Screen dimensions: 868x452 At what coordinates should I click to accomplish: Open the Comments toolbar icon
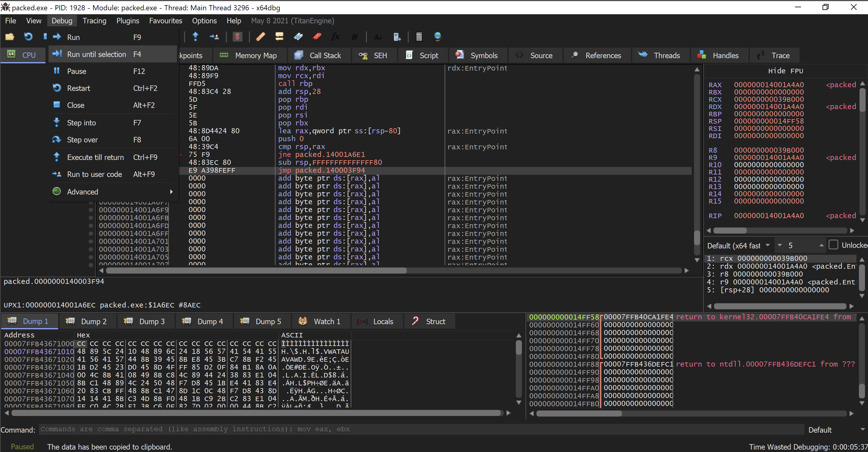pos(279,37)
